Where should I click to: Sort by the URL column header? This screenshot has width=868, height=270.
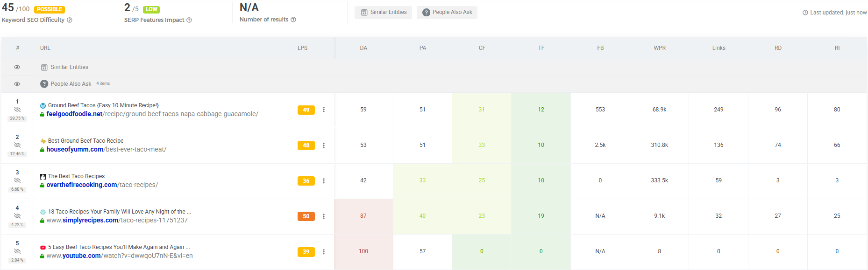(x=45, y=48)
